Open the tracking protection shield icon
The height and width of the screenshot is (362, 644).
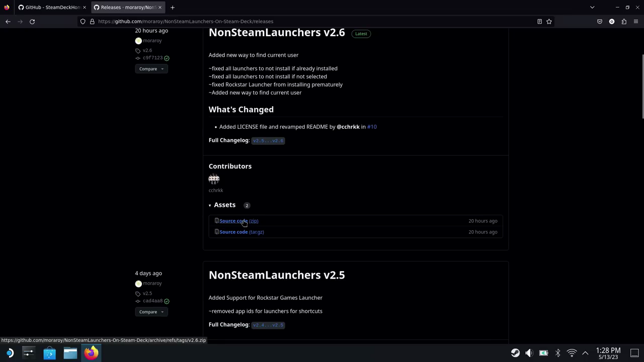pos(83,22)
